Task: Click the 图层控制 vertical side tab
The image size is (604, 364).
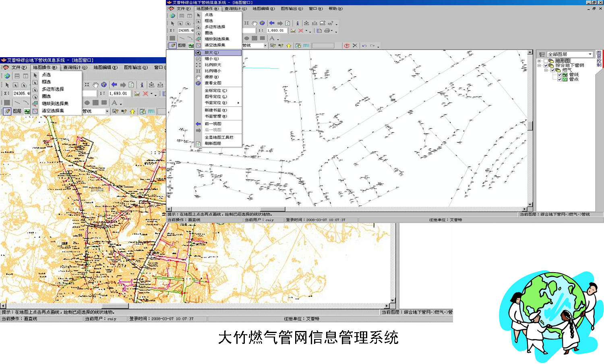Action: pos(599,59)
